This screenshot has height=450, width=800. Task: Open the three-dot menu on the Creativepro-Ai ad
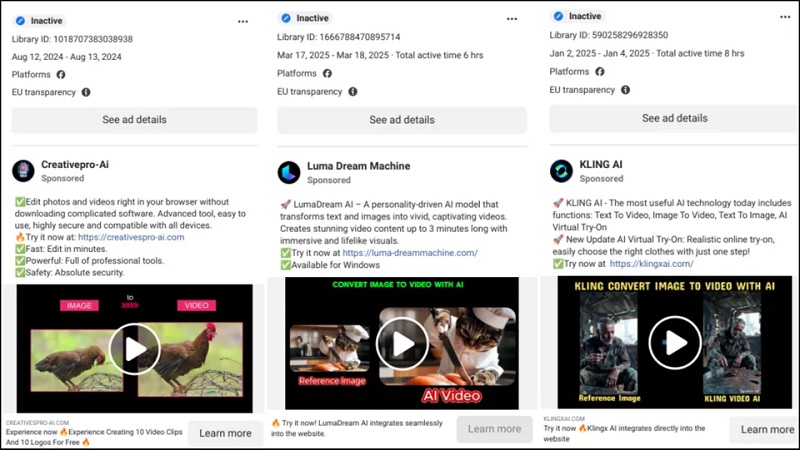243,21
